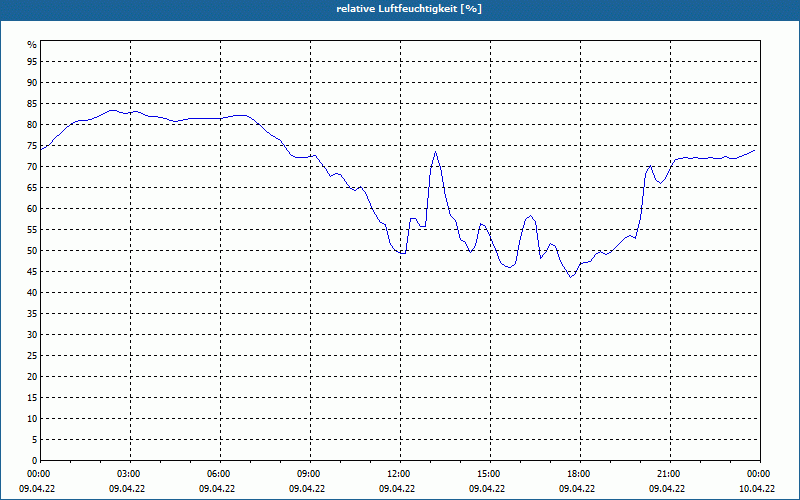Pick the 09:00 time label
This screenshot has width=800, height=500.
(310, 474)
